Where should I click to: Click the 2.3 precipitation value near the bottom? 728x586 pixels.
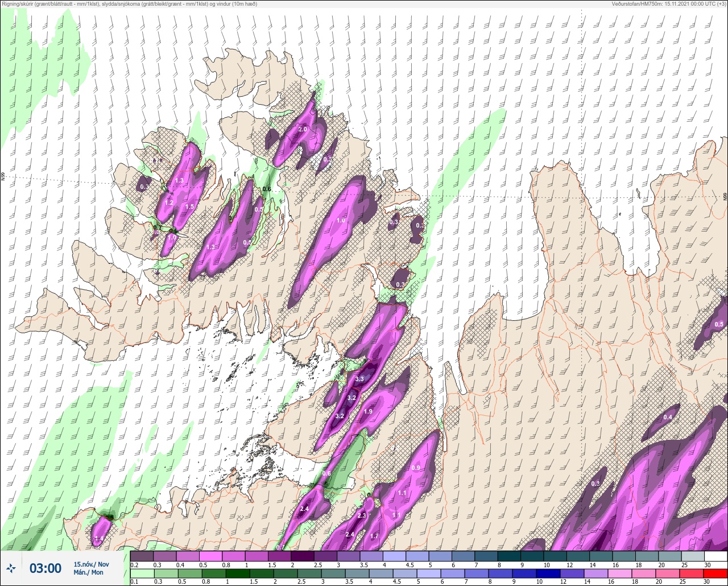point(362,515)
